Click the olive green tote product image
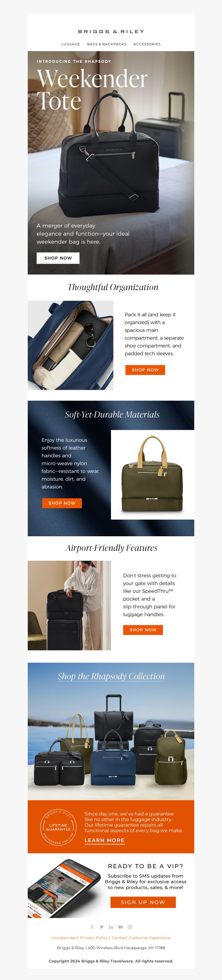The height and width of the screenshot is (980, 222). [152, 475]
